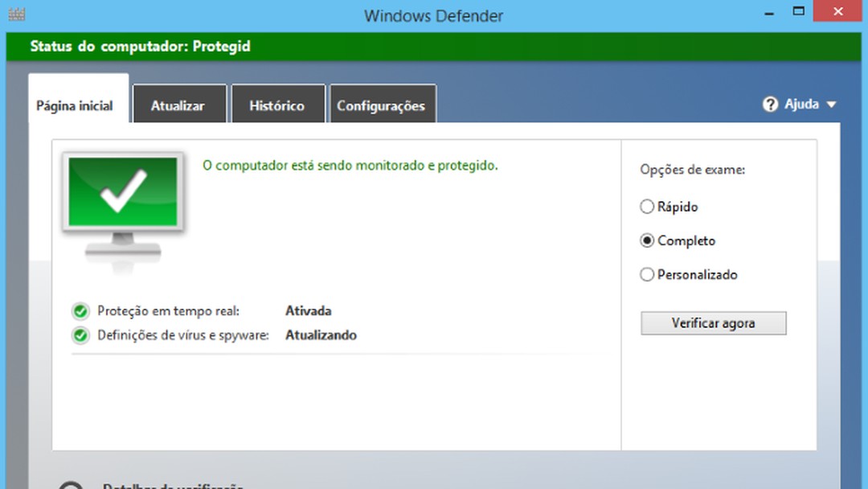Select the Rápido scan option
Viewport: 868px width, 489px height.
coord(647,207)
